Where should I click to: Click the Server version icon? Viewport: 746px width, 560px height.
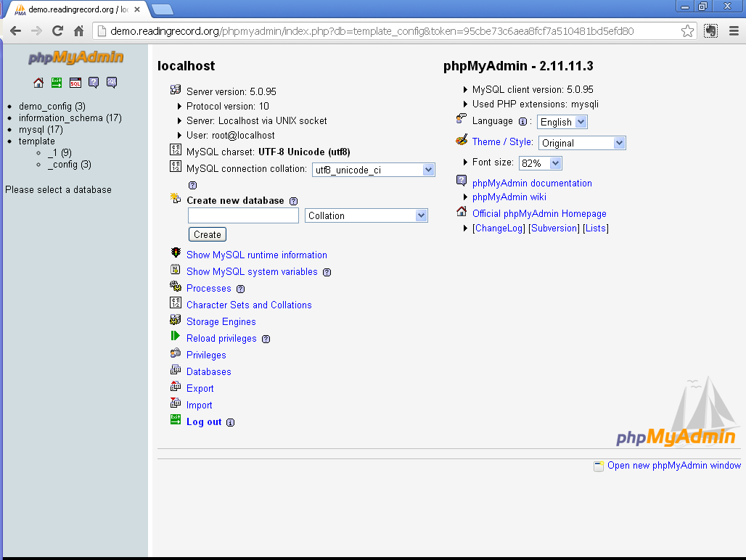coord(176,89)
